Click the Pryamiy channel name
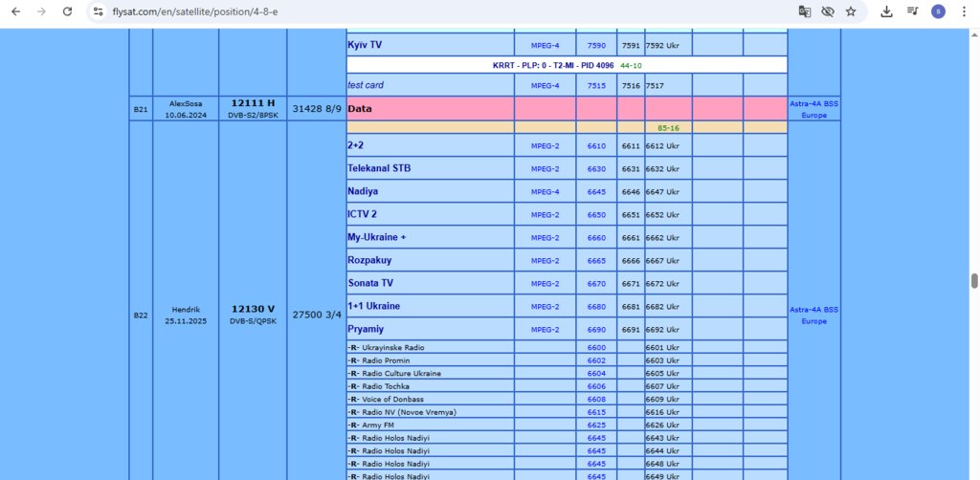This screenshot has width=980, height=480. [366, 329]
